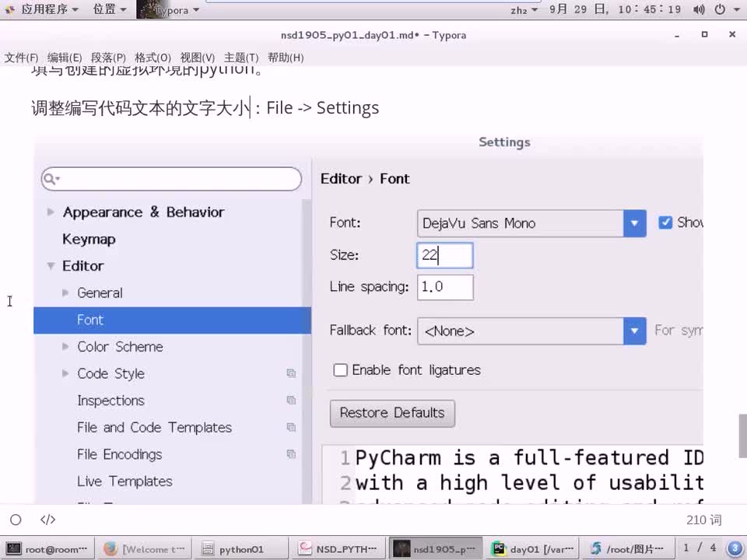This screenshot has height=560, width=747.
Task: Open the 视图(V) menu
Action: point(197,58)
